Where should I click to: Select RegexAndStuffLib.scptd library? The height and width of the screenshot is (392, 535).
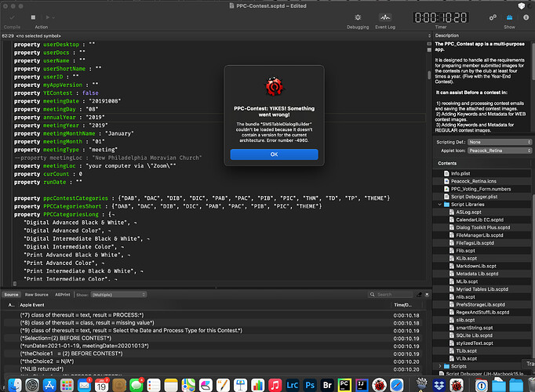coord(482,312)
